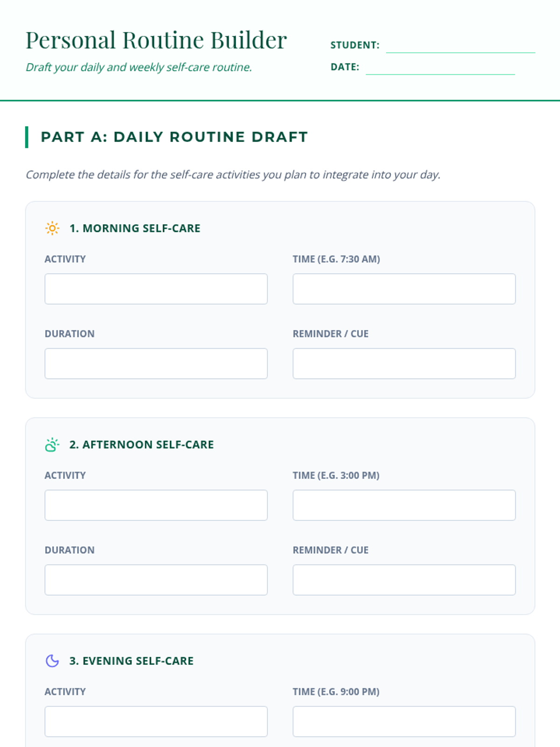
Task: Click the 3. Evening Self-Care heading text
Action: coord(131,661)
